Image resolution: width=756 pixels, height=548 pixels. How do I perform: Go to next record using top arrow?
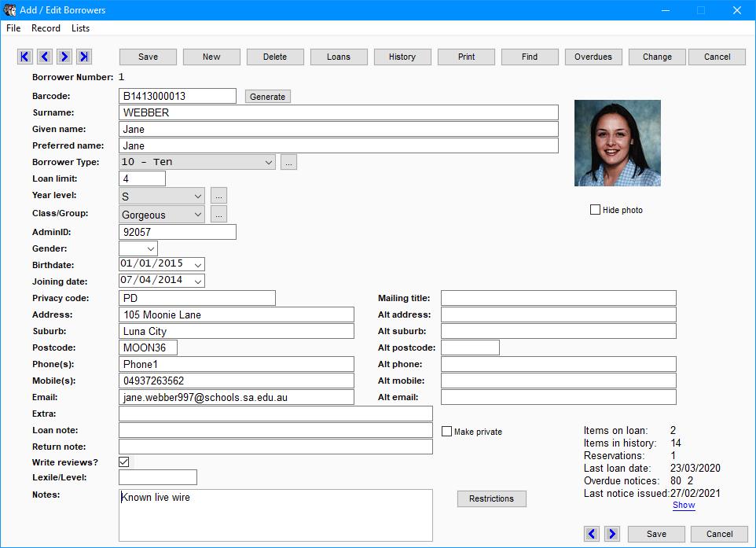point(64,57)
